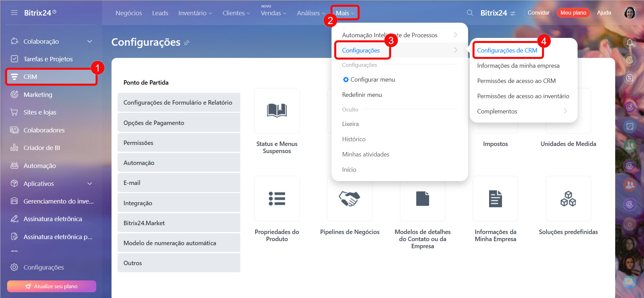Screen dimensions: 644x298
Task: Click the Colaboradores card icon
Action: coord(14,130)
